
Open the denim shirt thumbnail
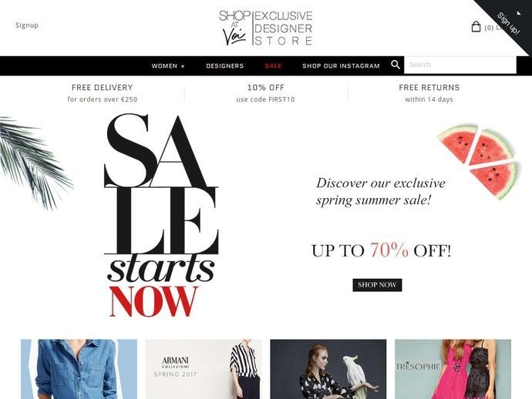click(79, 369)
